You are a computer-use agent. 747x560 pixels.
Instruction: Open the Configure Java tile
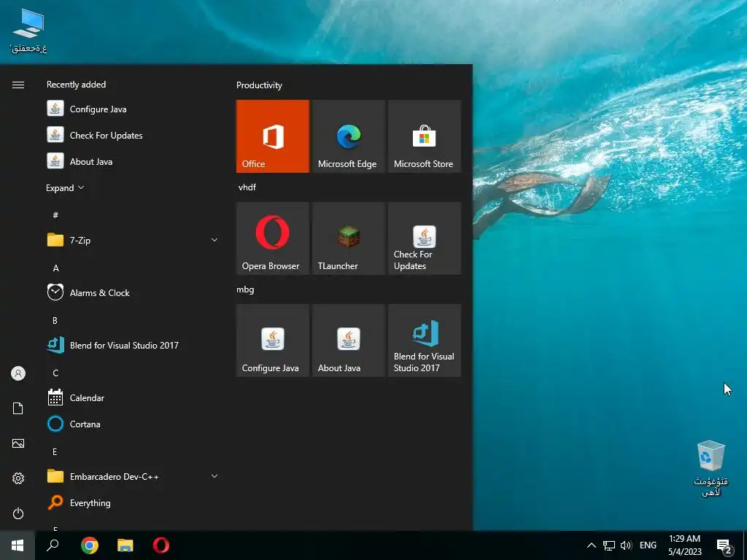point(273,341)
